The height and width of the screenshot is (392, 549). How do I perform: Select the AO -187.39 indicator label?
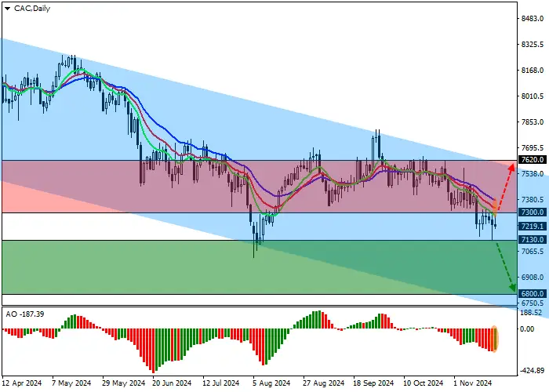tap(25, 314)
